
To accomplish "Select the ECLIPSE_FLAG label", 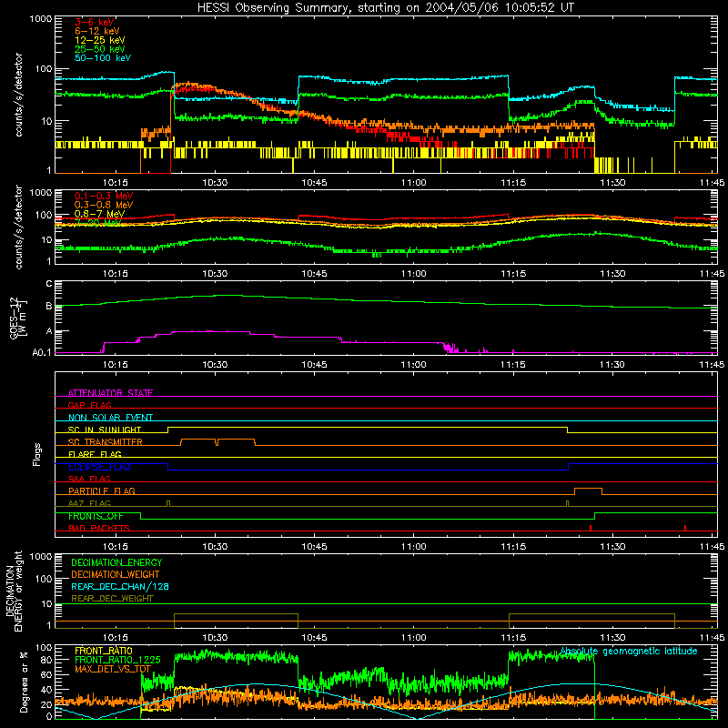I will tap(99, 467).
